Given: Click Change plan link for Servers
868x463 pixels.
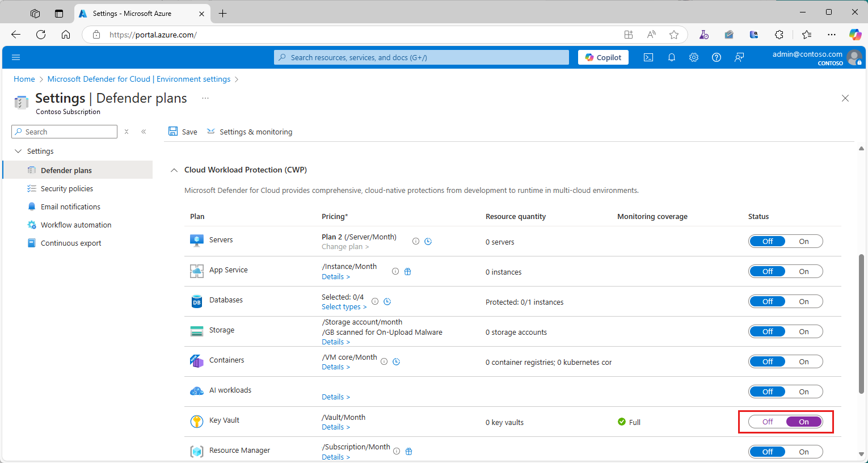Looking at the screenshot, I should pyautogui.click(x=345, y=247).
